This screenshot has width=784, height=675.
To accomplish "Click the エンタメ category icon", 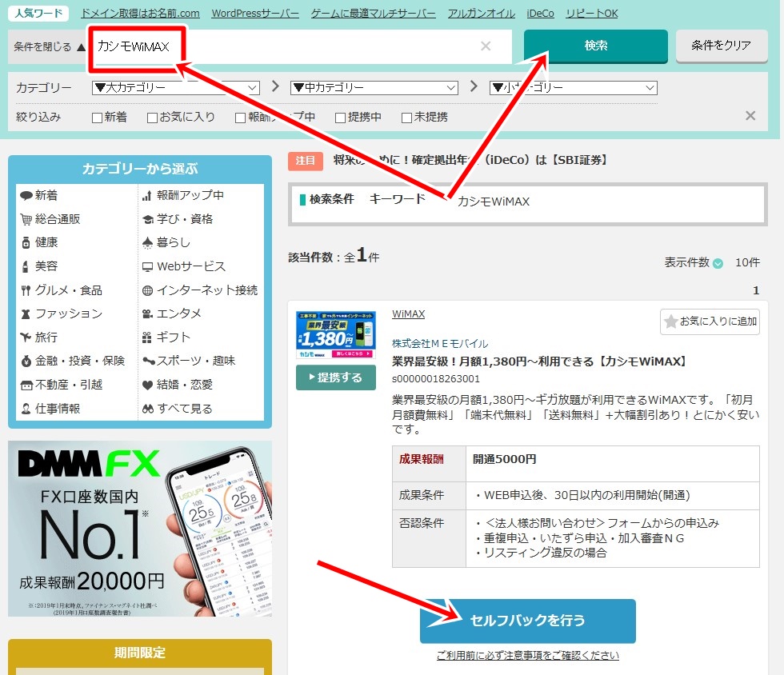I will tap(147, 314).
